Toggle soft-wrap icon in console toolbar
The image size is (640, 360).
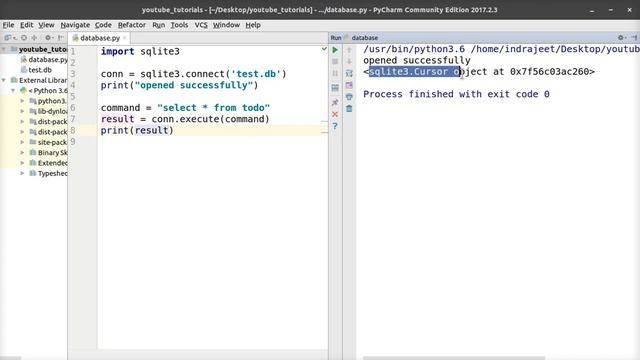349,73
